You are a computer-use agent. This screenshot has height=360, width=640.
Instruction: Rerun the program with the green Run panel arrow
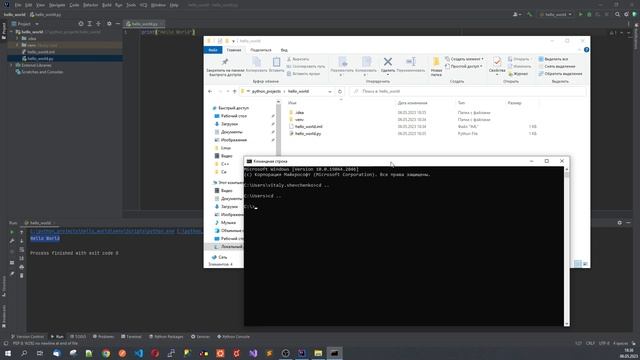[x=12, y=232]
